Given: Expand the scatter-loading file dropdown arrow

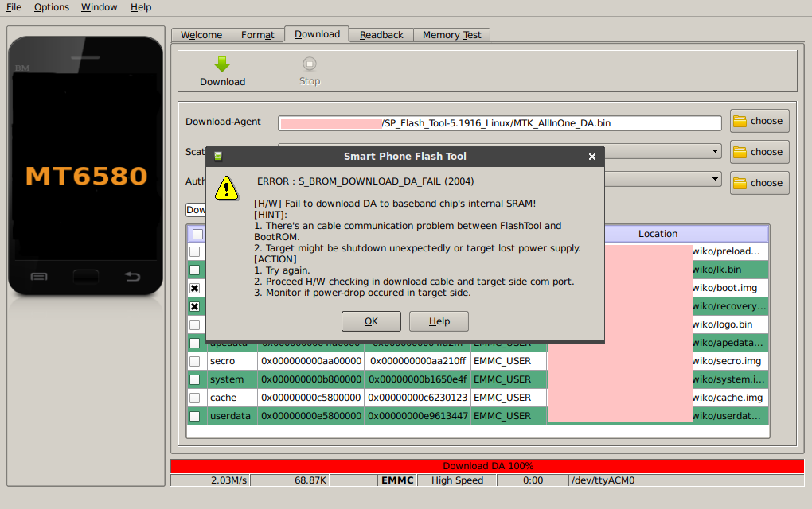Looking at the screenshot, I should pyautogui.click(x=715, y=151).
